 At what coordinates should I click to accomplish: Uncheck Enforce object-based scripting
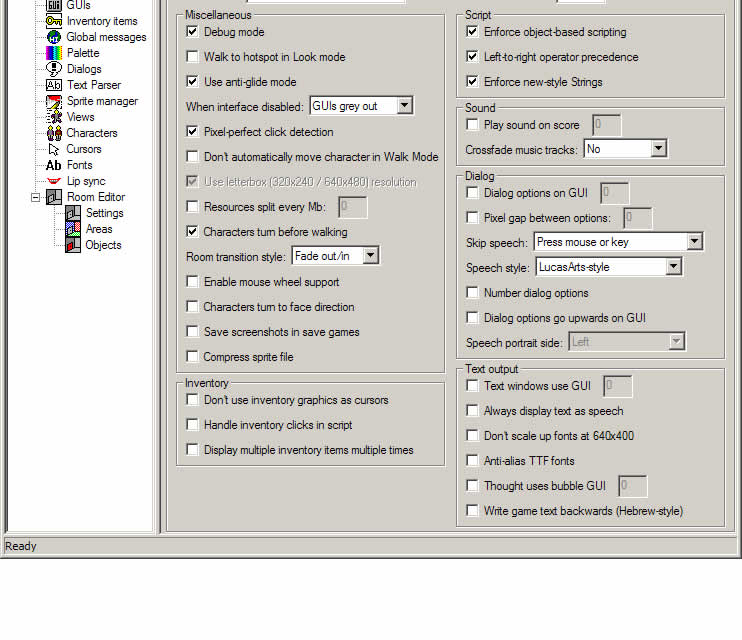(472, 32)
